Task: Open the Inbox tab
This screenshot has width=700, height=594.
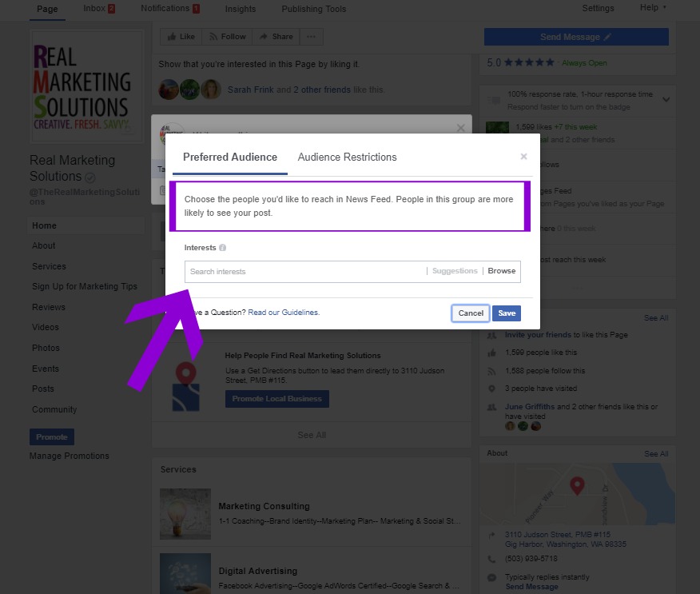Action: point(99,9)
